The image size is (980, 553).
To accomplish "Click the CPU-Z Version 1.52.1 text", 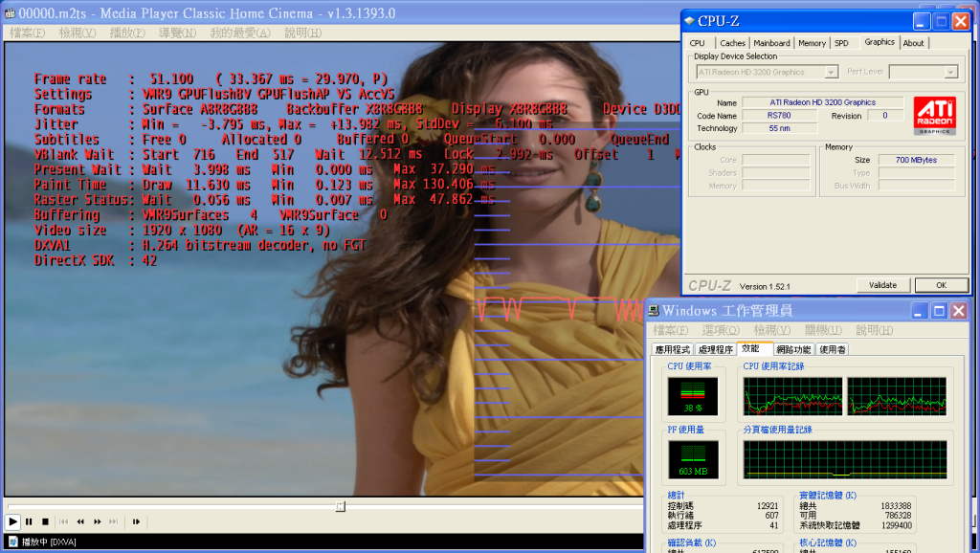I will coord(765,287).
